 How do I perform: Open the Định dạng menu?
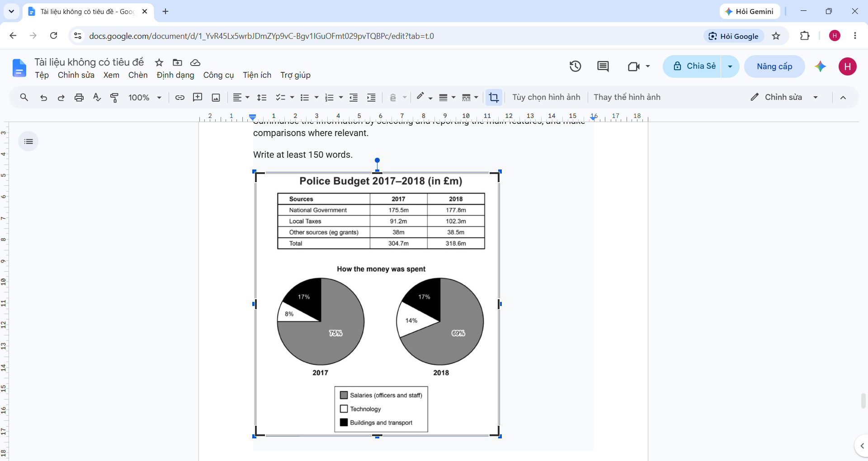coord(175,75)
